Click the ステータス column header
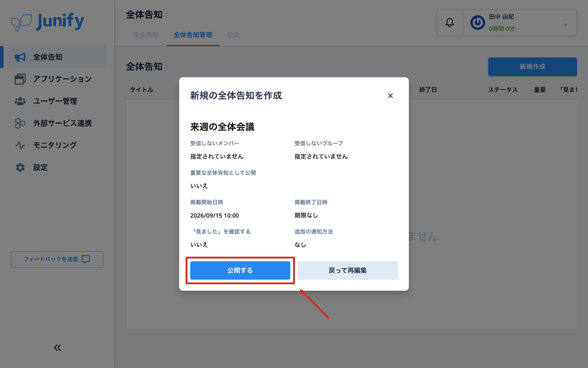The image size is (588, 368). coord(503,90)
